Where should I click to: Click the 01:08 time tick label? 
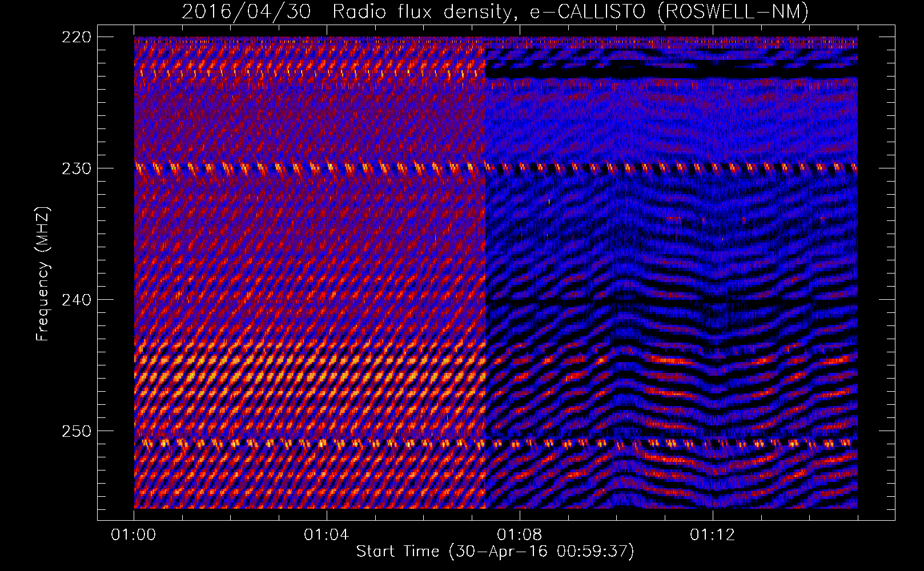tap(520, 535)
